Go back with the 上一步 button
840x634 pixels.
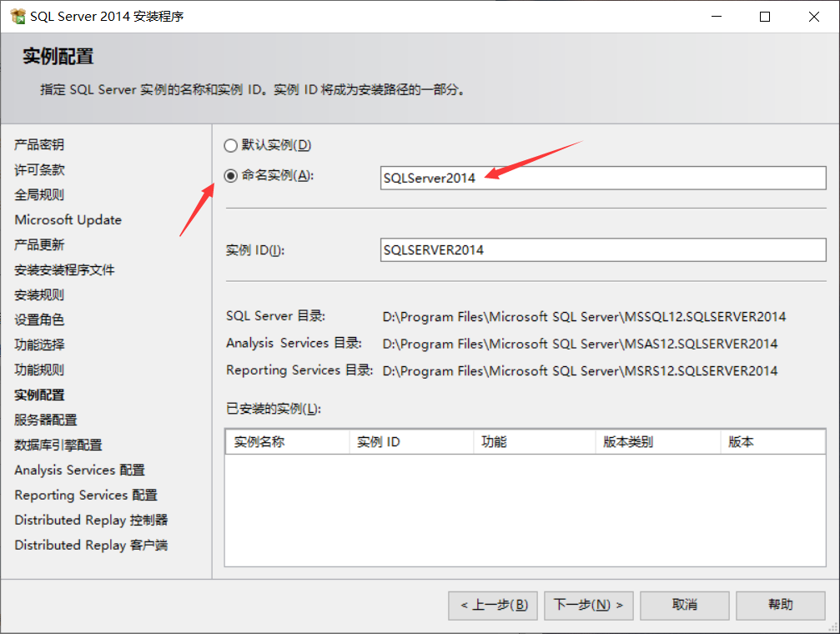(x=493, y=605)
